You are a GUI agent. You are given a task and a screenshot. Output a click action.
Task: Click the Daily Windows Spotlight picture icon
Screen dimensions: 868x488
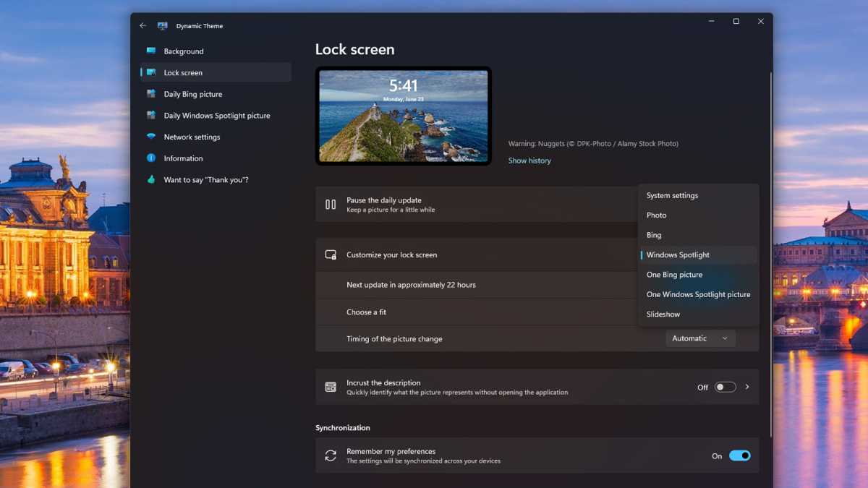click(x=150, y=115)
